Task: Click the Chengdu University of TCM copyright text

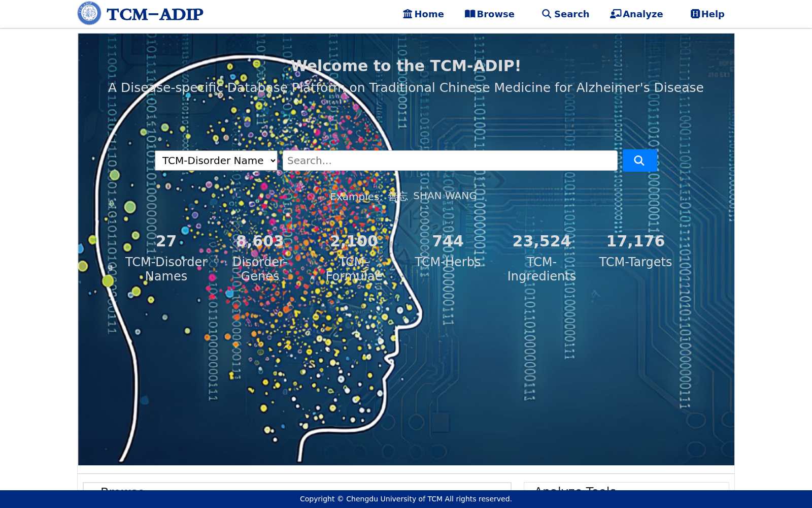Action: tap(406, 499)
